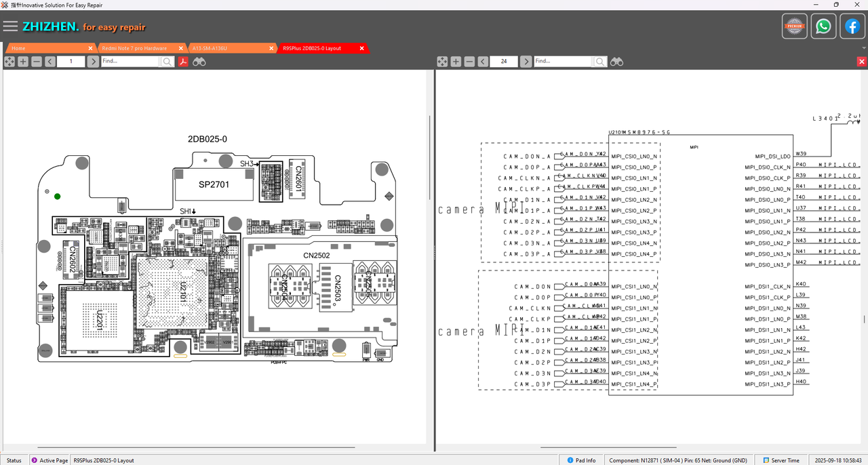
Task: Click search magnifier in right pane
Action: [600, 62]
